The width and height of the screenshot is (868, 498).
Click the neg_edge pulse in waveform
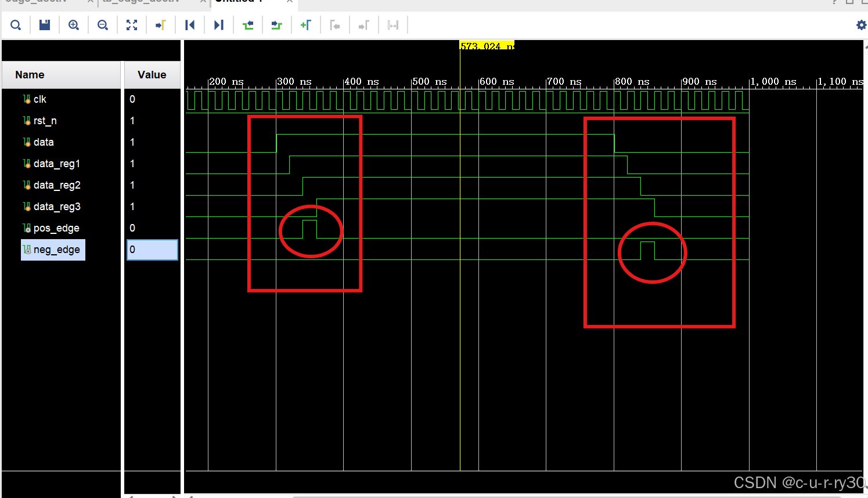647,251
